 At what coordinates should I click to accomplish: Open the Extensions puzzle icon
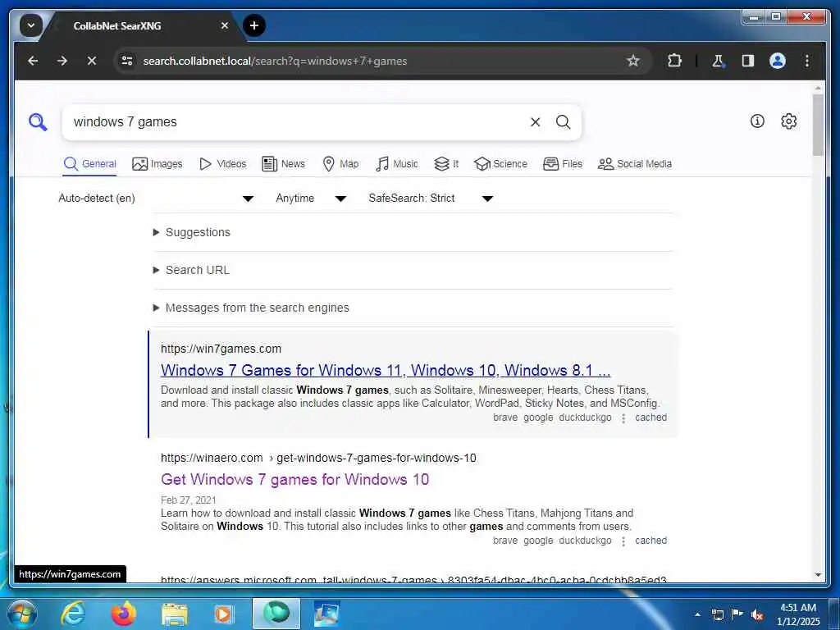[x=674, y=61]
